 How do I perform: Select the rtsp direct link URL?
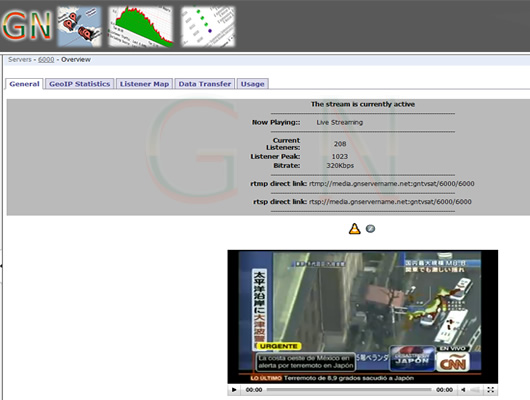click(390, 202)
